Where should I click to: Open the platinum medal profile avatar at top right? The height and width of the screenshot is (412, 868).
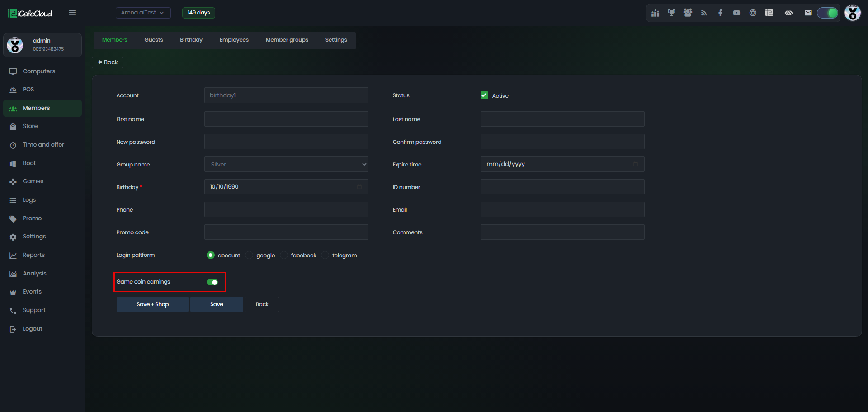pos(853,13)
